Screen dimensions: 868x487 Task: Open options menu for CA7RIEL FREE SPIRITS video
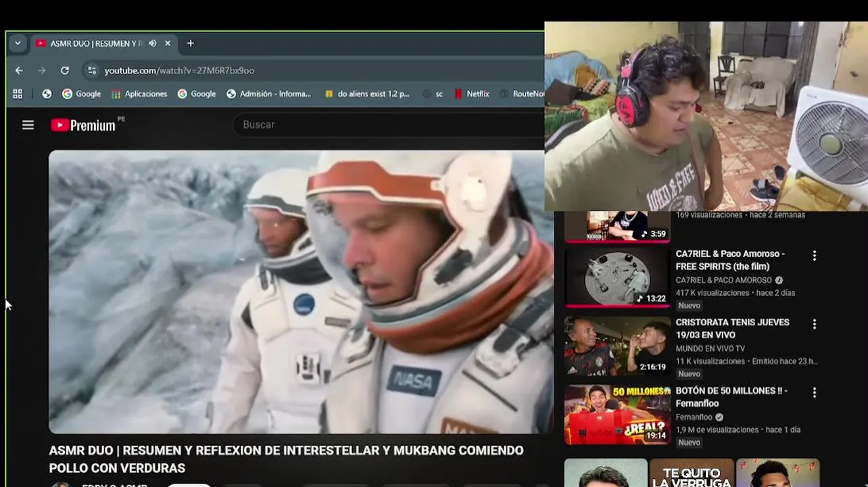[814, 256]
